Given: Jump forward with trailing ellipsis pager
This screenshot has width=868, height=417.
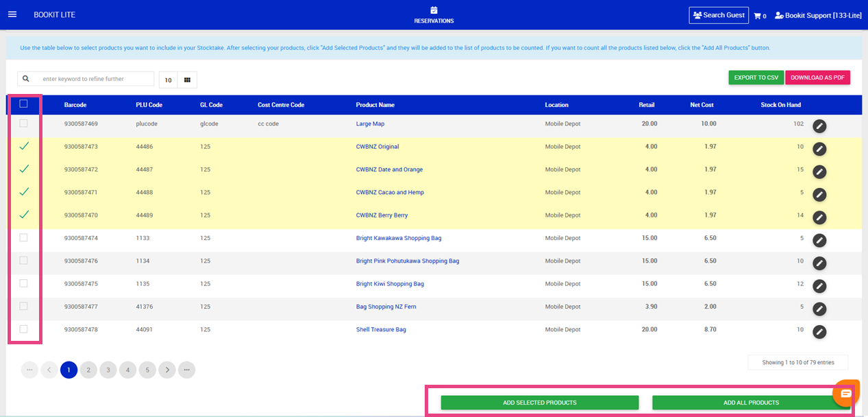Looking at the screenshot, I should pyautogui.click(x=186, y=370).
